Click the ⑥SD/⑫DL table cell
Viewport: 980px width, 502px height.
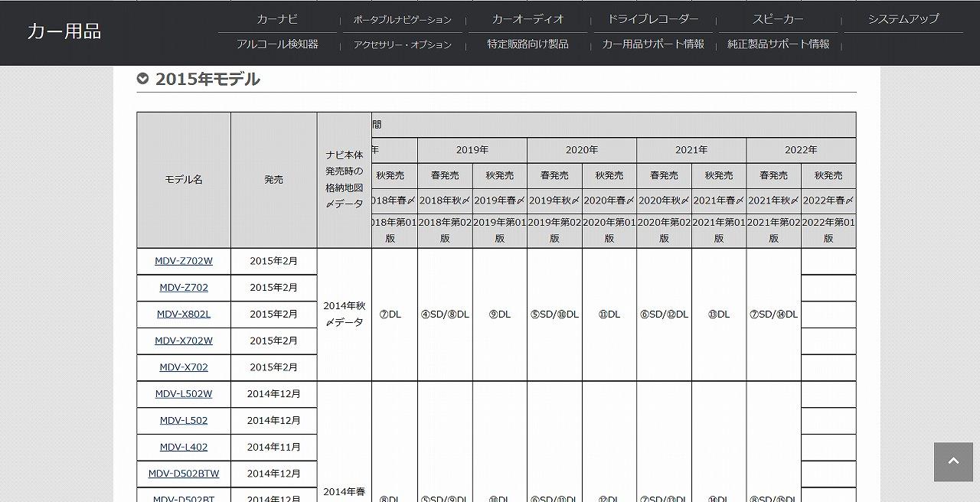click(664, 315)
